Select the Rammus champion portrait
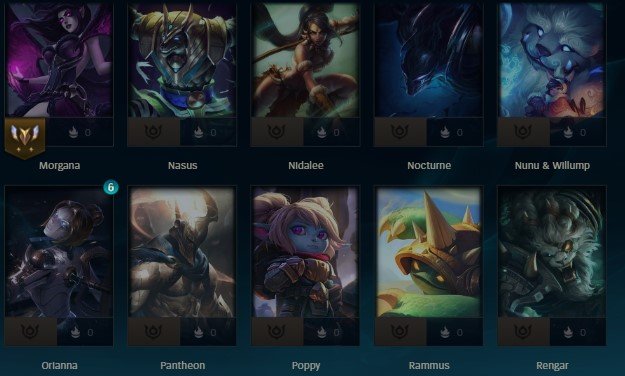 (428, 252)
